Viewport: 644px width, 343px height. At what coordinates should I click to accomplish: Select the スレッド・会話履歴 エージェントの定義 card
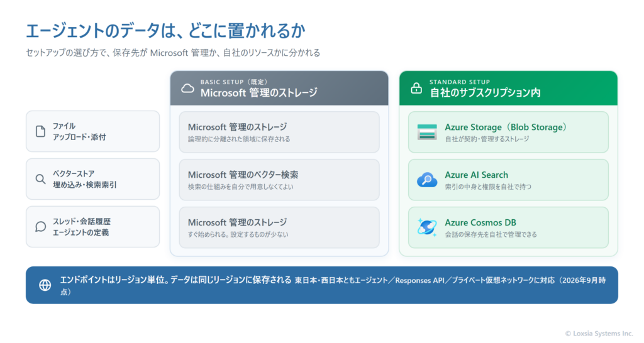(x=93, y=227)
